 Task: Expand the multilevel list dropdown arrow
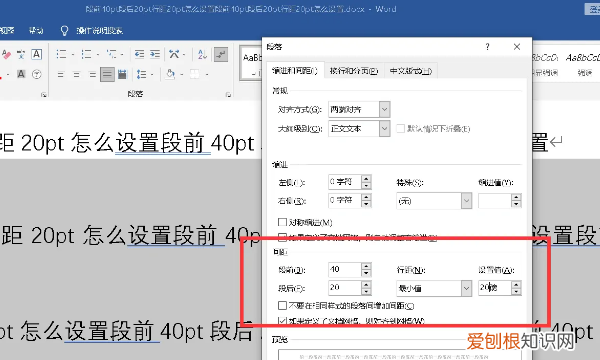[x=122, y=54]
